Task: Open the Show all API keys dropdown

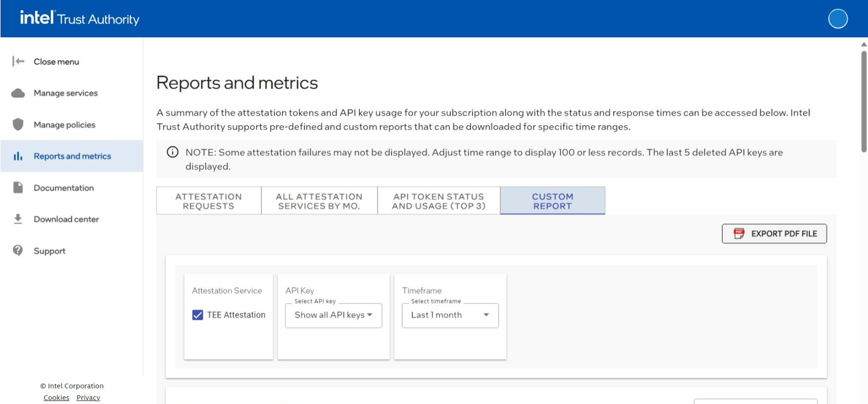Action: point(333,315)
